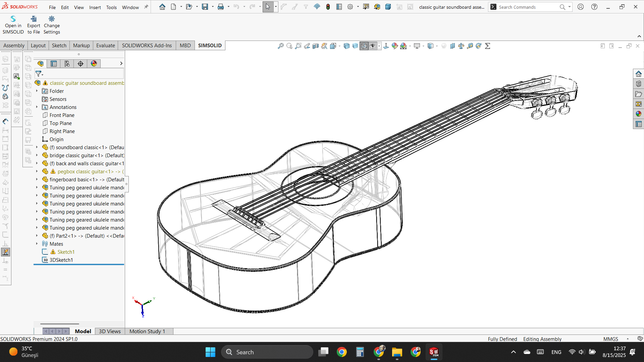Open the Motion Study 1 tab
This screenshot has height=362, width=644.
pos(147,331)
